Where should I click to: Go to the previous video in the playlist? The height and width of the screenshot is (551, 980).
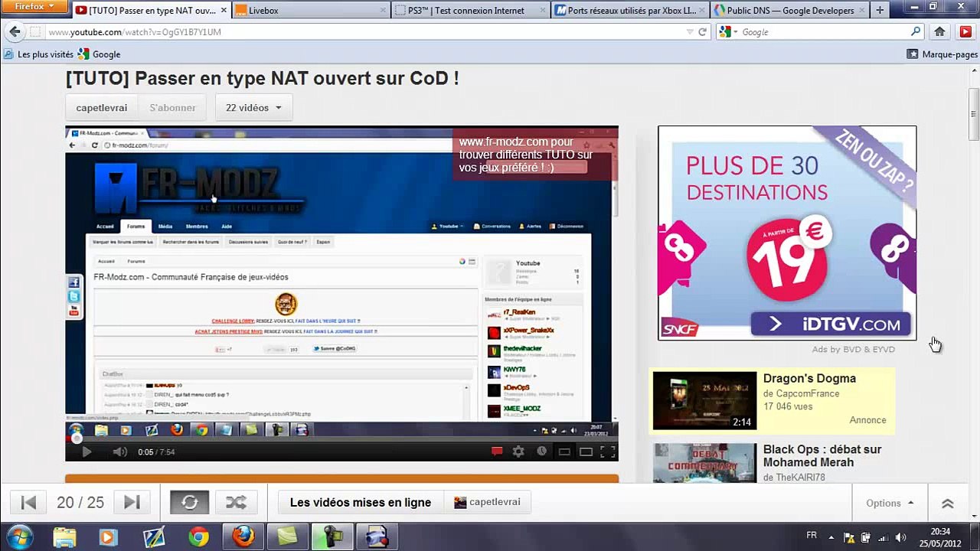tap(28, 502)
